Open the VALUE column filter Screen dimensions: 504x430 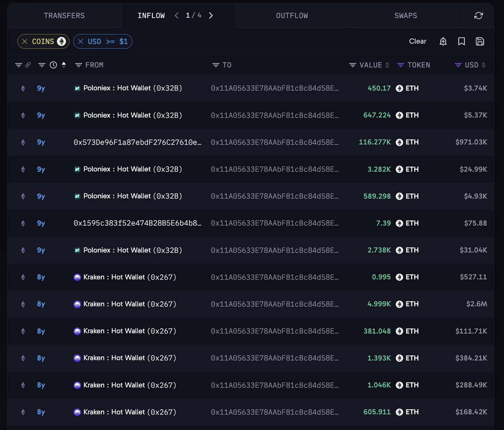[353, 65]
